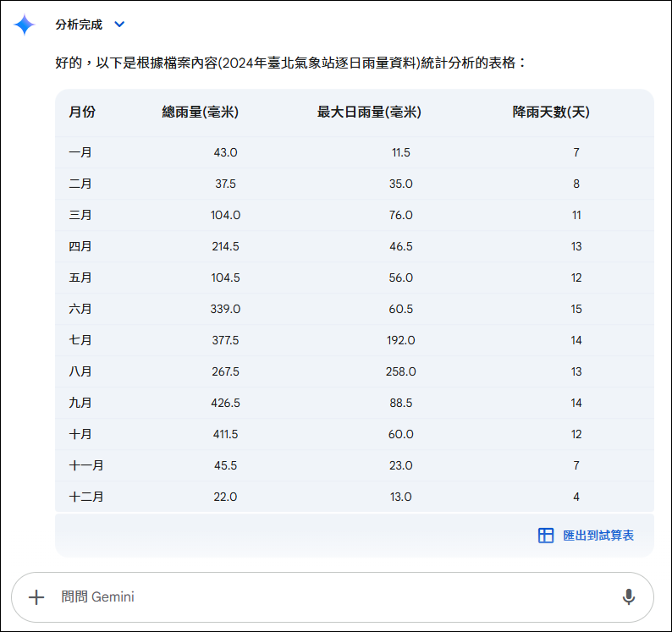Click the 分析完成 status label
The image size is (672, 632).
[x=79, y=25]
